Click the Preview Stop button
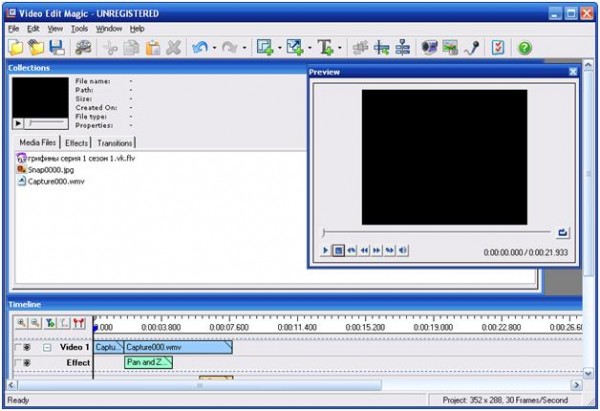 click(338, 251)
